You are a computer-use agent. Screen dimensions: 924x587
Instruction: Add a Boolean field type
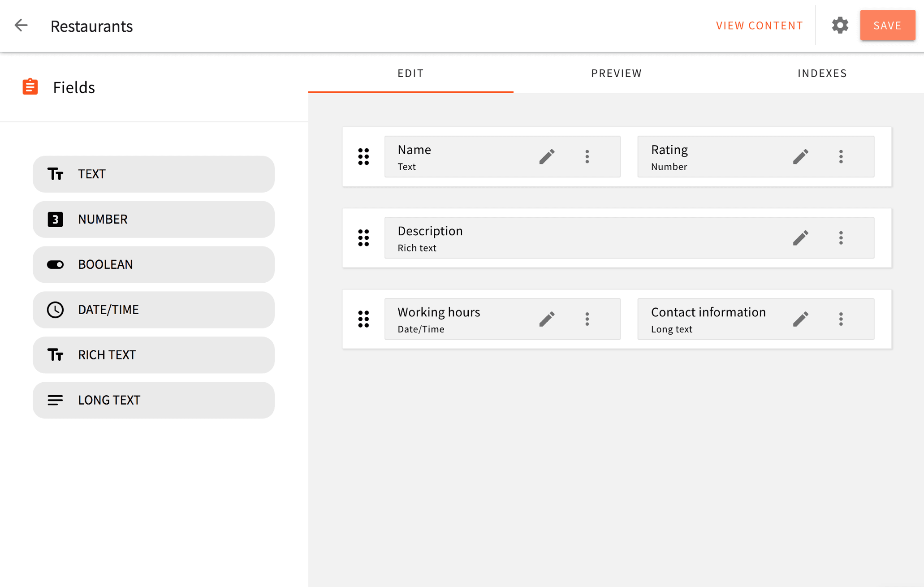[x=153, y=264]
